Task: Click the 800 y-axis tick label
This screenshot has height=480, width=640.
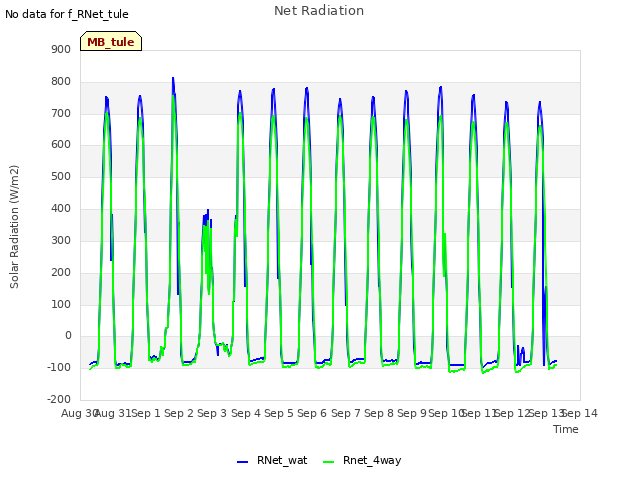Action: tap(61, 82)
